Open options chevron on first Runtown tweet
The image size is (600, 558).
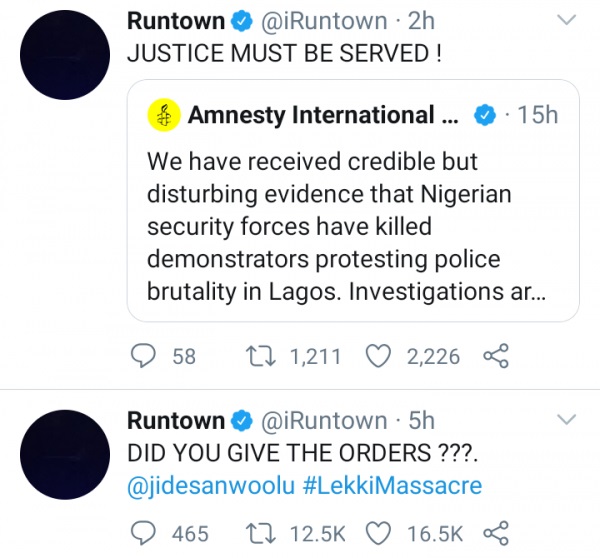click(x=566, y=20)
